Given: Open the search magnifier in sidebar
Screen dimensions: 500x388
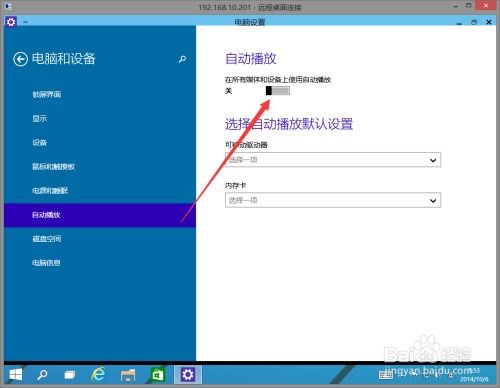Looking at the screenshot, I should 182,59.
